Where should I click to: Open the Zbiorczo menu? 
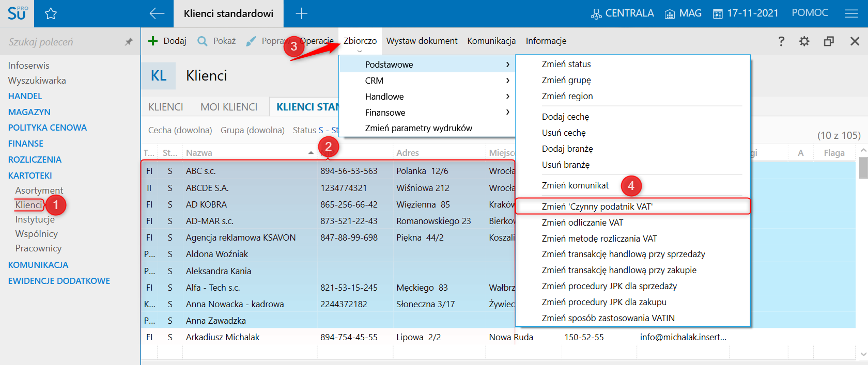360,41
